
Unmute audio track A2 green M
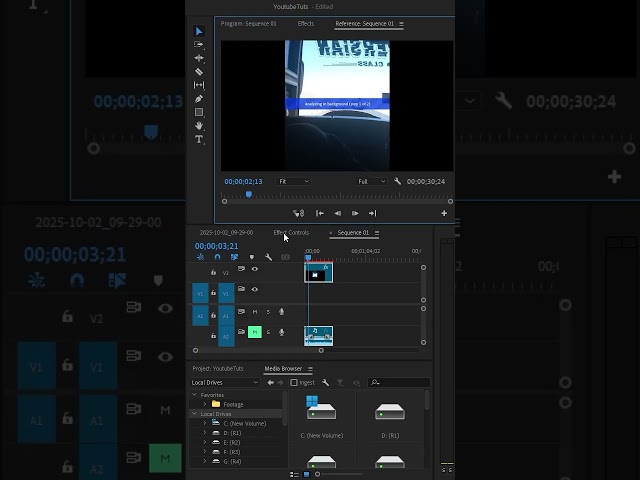point(255,332)
